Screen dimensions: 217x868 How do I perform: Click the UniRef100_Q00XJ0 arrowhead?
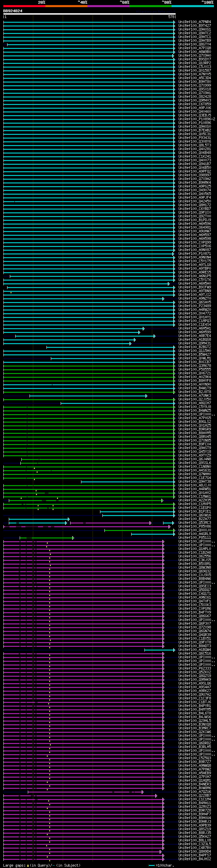pos(174,530)
